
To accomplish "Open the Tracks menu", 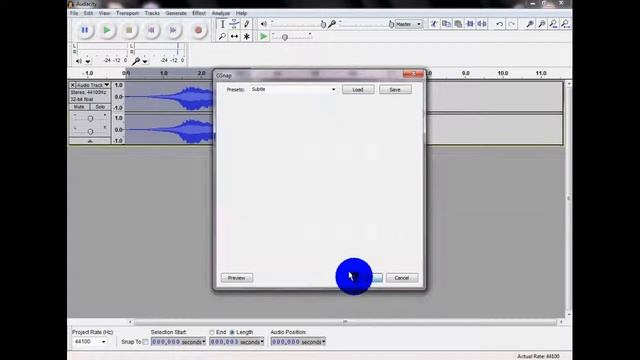I will click(152, 13).
